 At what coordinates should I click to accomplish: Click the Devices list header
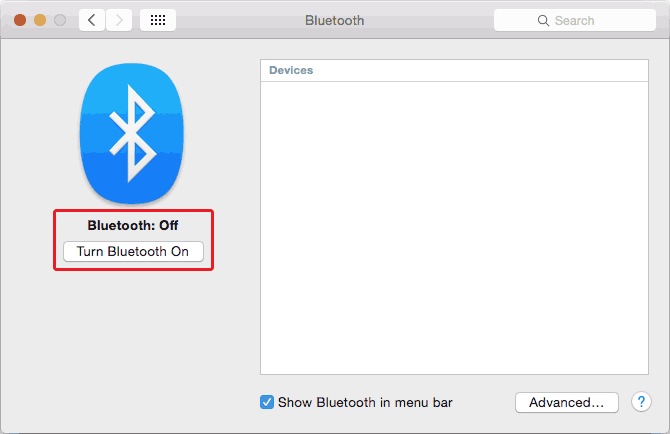[x=454, y=70]
